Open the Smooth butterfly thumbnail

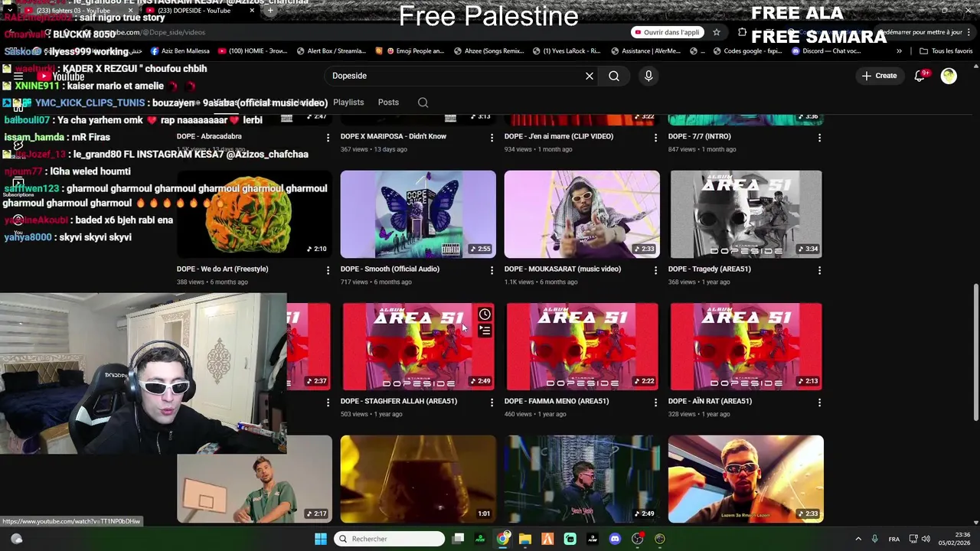pos(418,214)
